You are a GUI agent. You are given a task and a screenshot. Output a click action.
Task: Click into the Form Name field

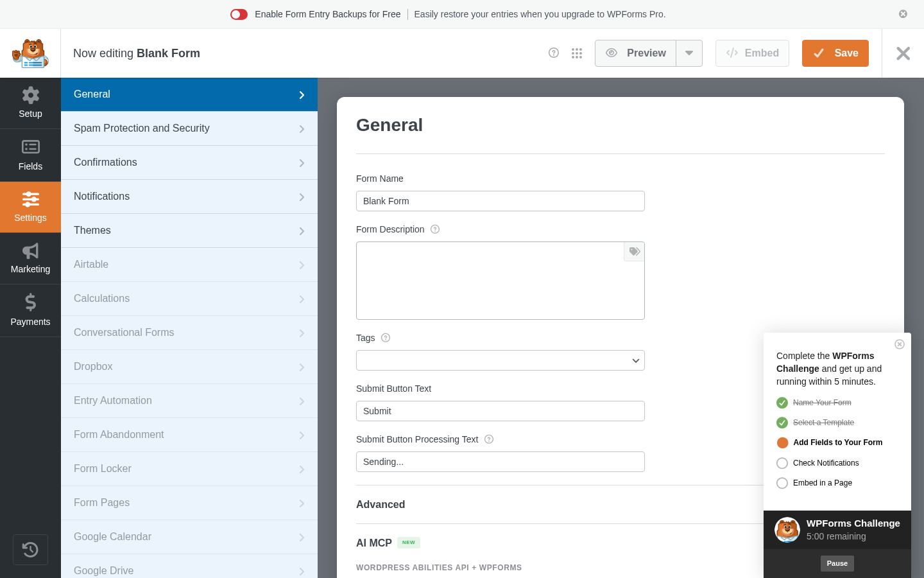coord(501,201)
